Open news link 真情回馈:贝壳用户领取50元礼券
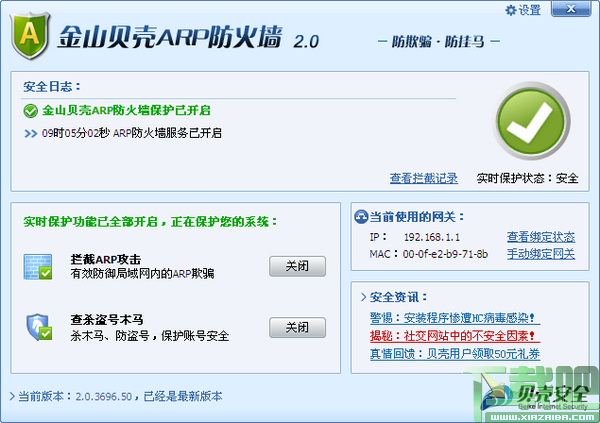This screenshot has height=423, width=600. 455,353
